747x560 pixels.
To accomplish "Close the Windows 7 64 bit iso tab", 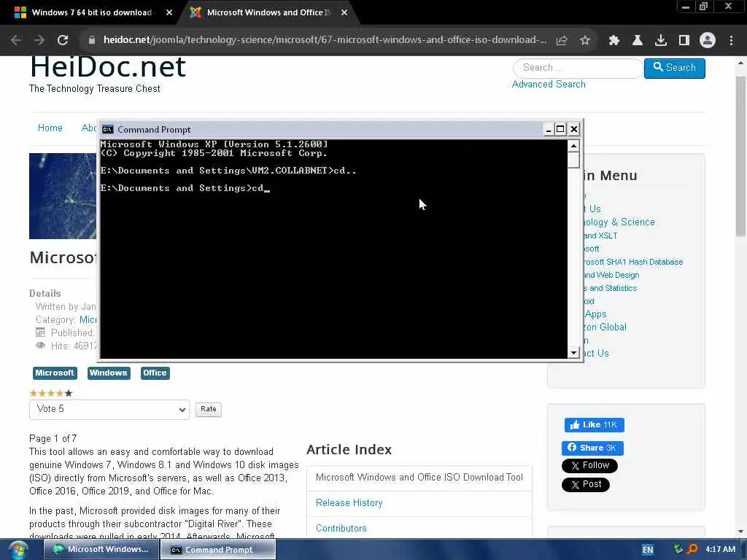I will 169,13.
